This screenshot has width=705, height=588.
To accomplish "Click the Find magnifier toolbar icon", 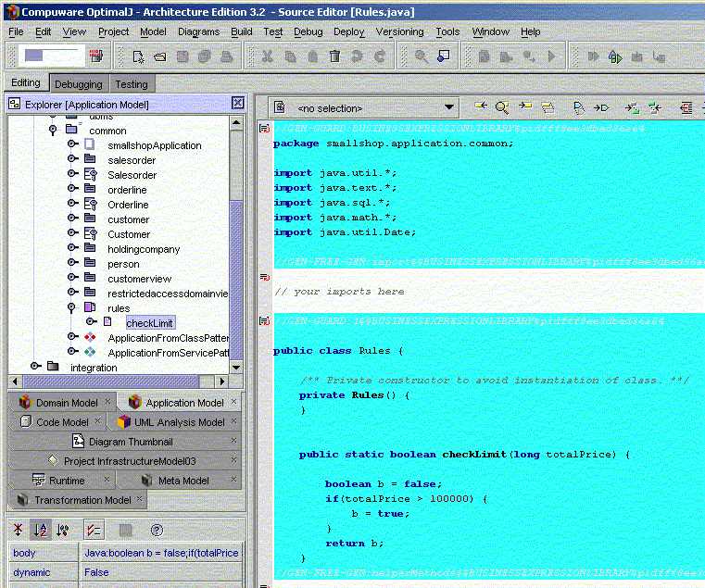I will click(422, 56).
